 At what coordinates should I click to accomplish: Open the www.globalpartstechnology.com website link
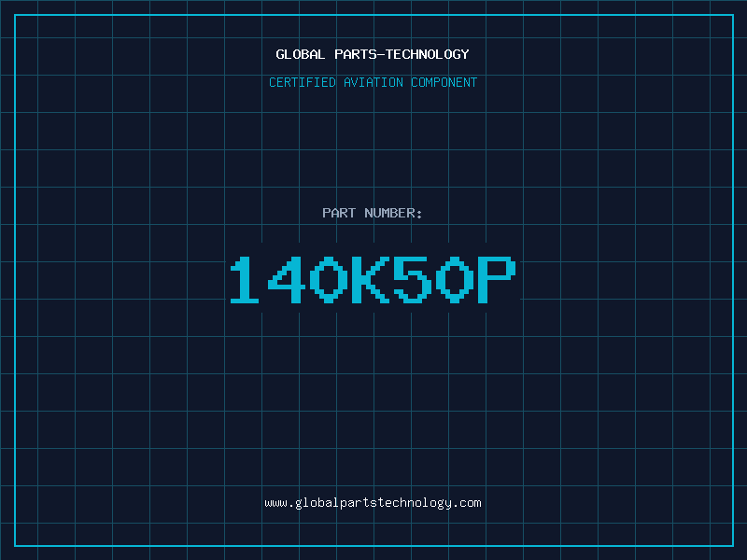373,503
